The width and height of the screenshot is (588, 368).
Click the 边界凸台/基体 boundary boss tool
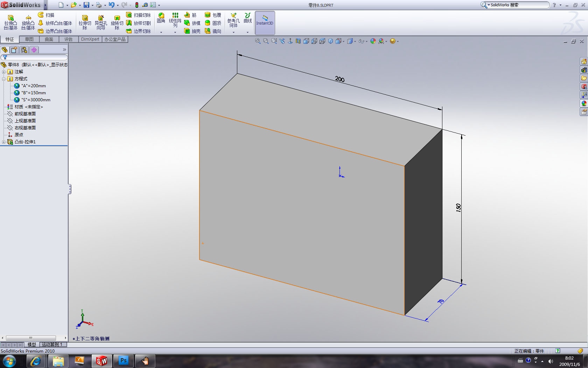(55, 31)
